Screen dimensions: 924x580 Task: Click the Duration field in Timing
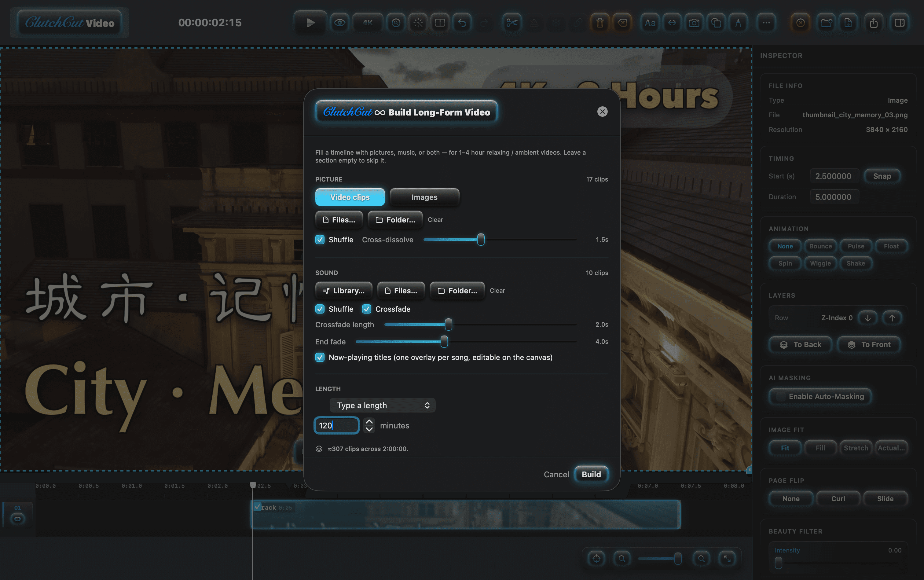[834, 197]
